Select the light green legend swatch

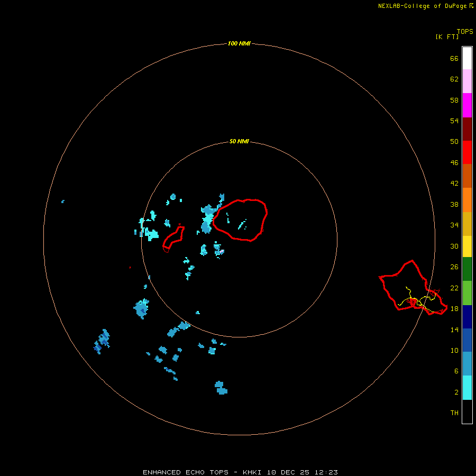pyautogui.click(x=467, y=293)
